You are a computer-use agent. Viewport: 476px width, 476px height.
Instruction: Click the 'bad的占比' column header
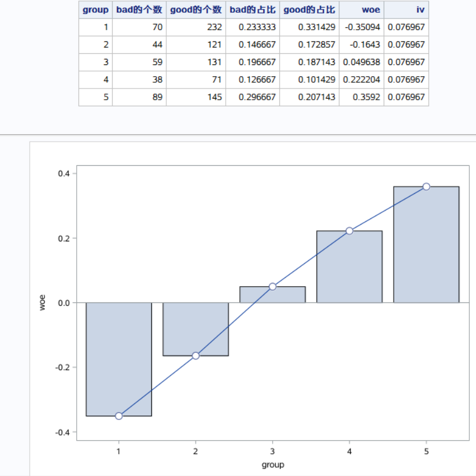click(253, 10)
